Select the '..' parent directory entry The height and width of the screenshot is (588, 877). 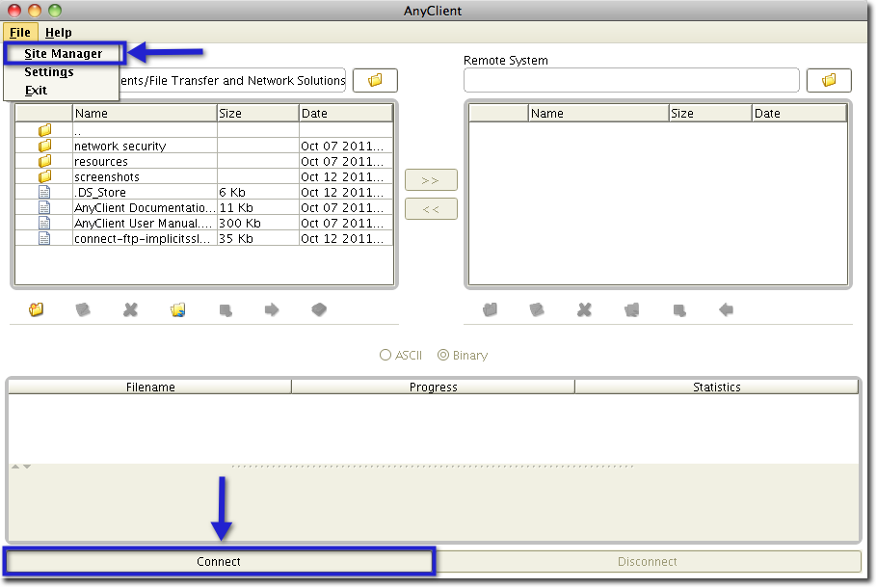click(204, 130)
